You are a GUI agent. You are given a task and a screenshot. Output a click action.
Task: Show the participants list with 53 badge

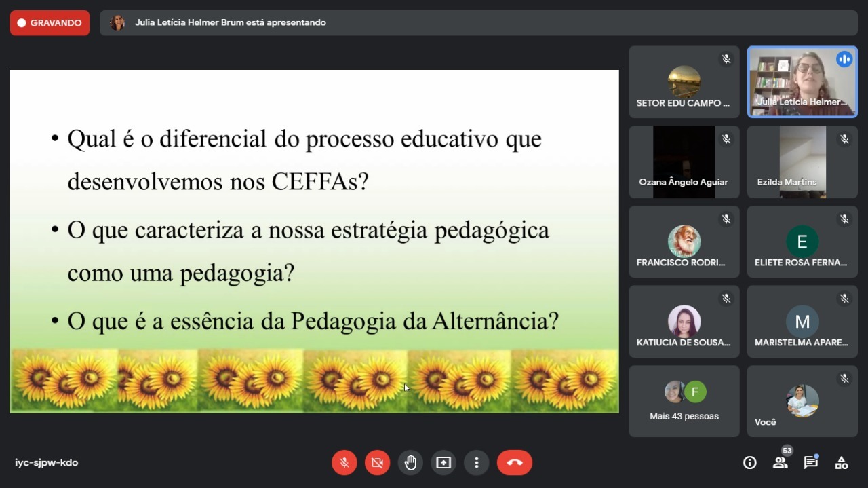781,462
